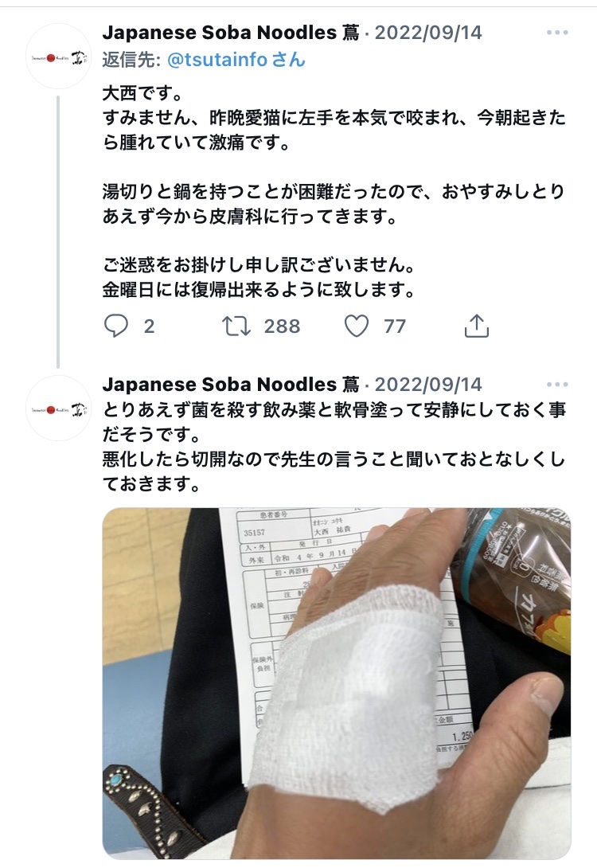This screenshot has width=597, height=868.
Task: Retweet the first tweet
Action: point(236,326)
